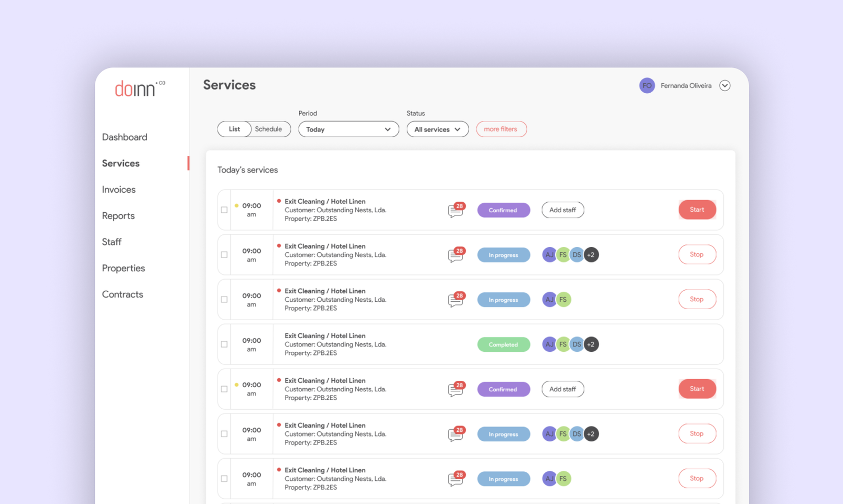This screenshot has height=504, width=843.
Task: Click the Today's services heading
Action: [x=248, y=170]
